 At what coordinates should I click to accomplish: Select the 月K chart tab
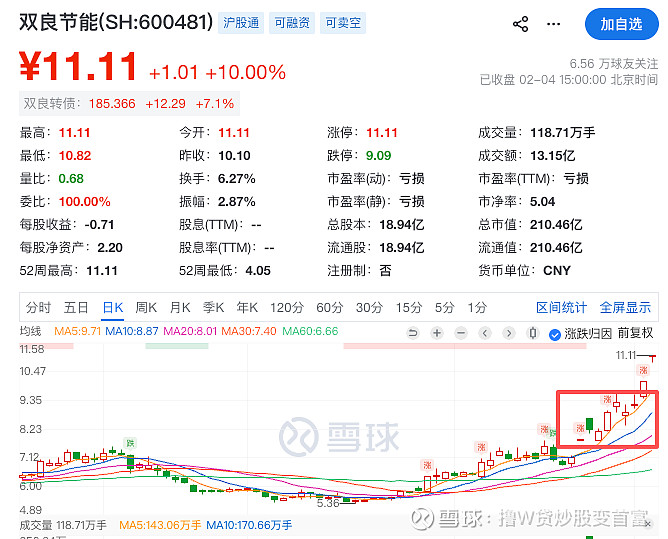180,307
